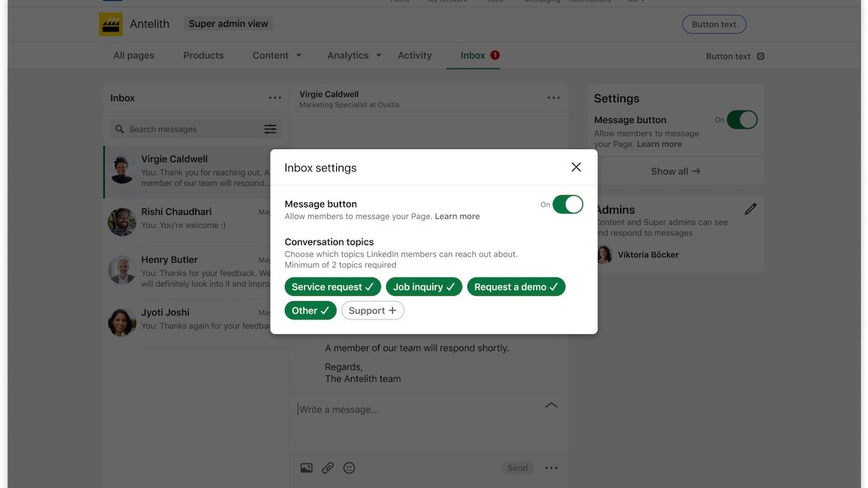Image resolution: width=868 pixels, height=488 pixels.
Task: Open Rishi Chaudhari conversation
Action: [197, 222]
